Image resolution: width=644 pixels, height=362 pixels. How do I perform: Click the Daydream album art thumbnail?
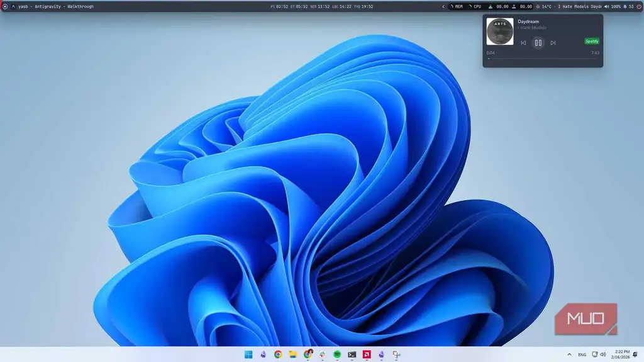pos(500,31)
